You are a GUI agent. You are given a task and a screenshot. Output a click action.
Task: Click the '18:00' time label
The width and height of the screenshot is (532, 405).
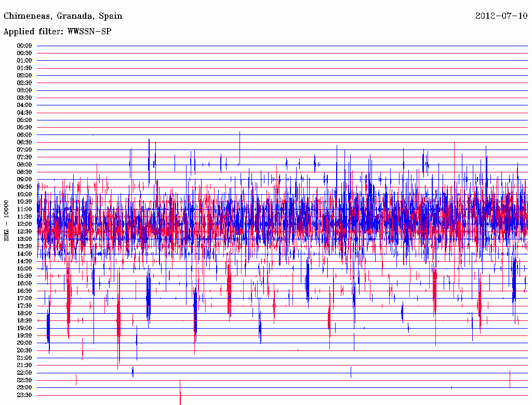tap(24, 314)
